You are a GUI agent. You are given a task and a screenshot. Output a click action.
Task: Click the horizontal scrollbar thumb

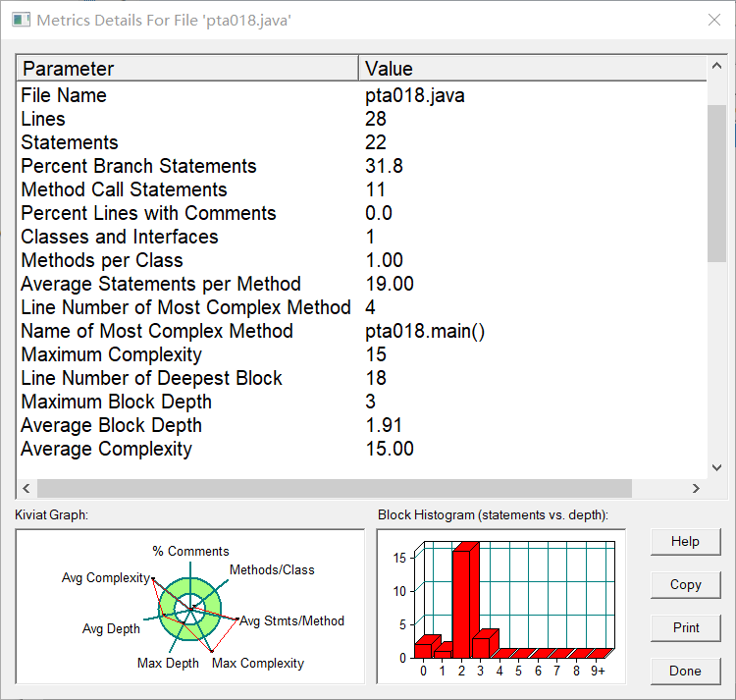(x=335, y=488)
